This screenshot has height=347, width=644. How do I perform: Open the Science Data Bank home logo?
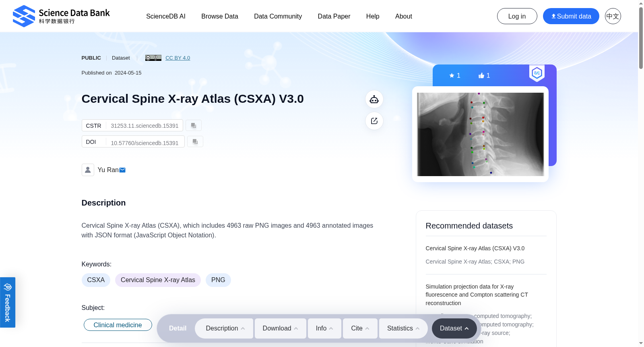61,16
